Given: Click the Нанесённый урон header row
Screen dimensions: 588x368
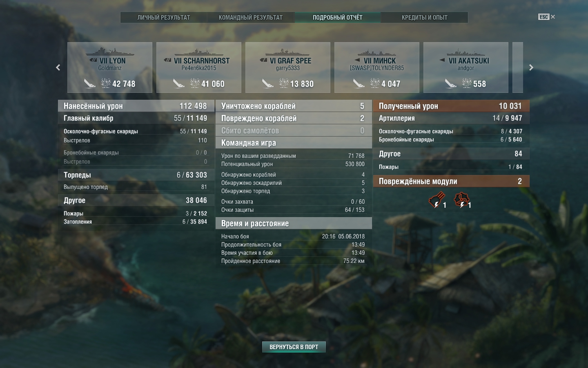Looking at the screenshot, I should [136, 106].
